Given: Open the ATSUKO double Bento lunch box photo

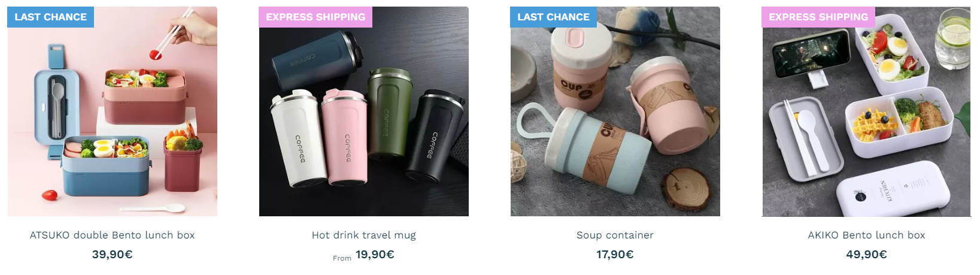Looking at the screenshot, I should (113, 111).
